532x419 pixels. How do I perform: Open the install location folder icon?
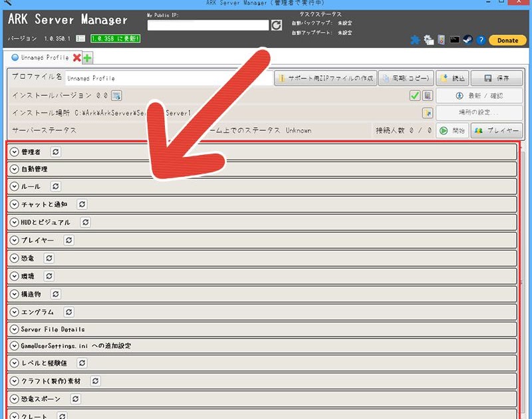coord(428,113)
